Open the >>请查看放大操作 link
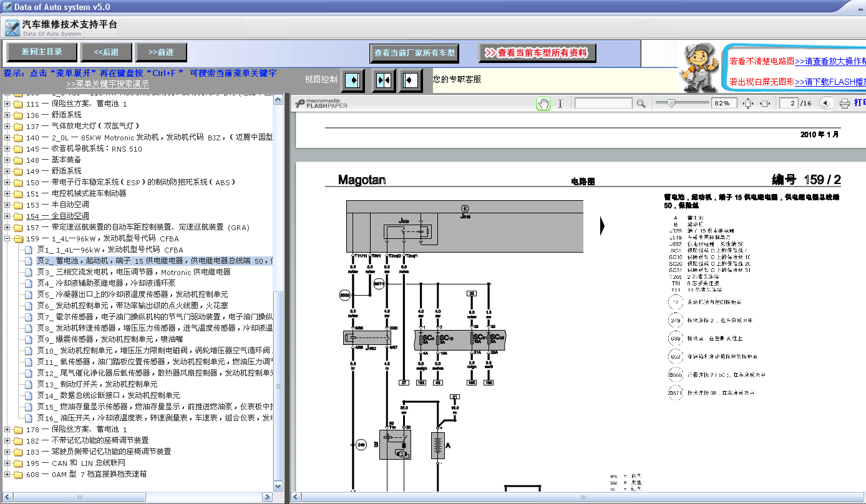This screenshot has height=504, width=866. [830, 61]
